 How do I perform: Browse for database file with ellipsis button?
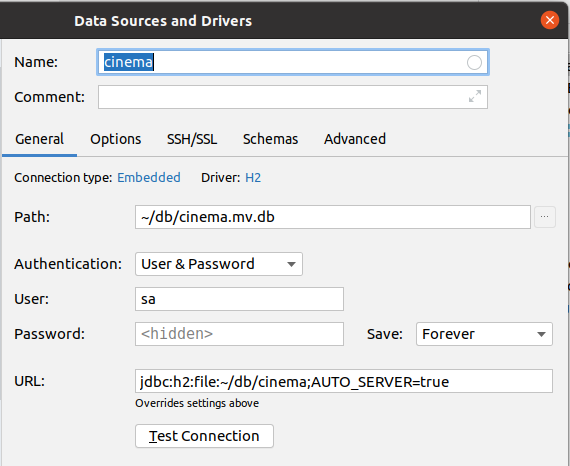[545, 217]
